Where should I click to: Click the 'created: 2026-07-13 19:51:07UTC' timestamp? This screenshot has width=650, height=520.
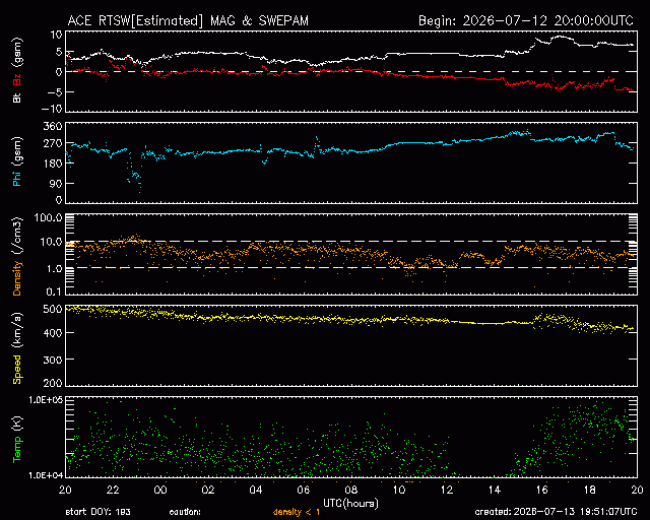coord(556,512)
